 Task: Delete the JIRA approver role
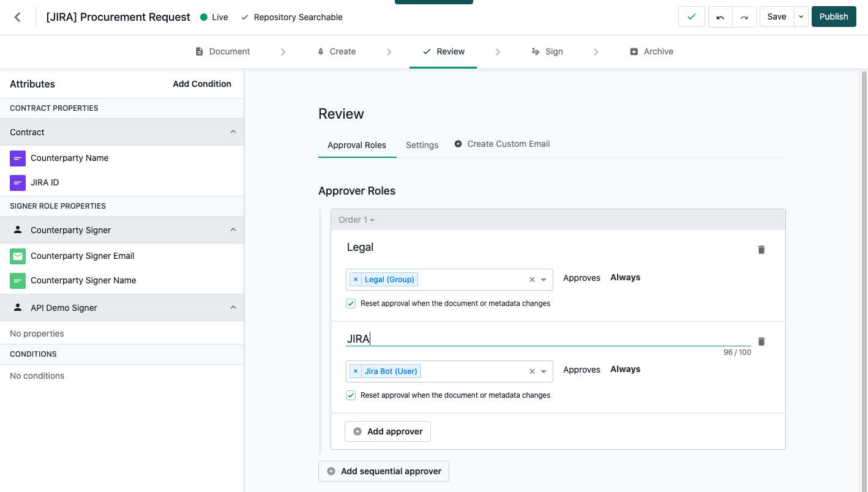(761, 341)
